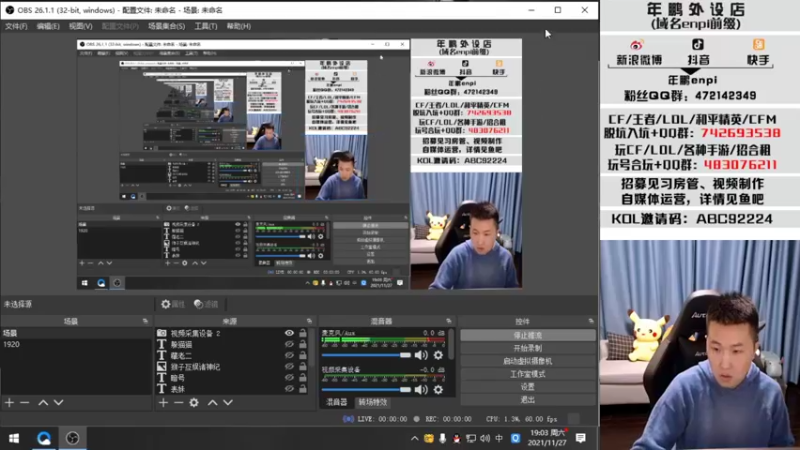Open 视频采集设备 mixer settings gear
Viewport: 800px width, 450px height.
tap(438, 390)
